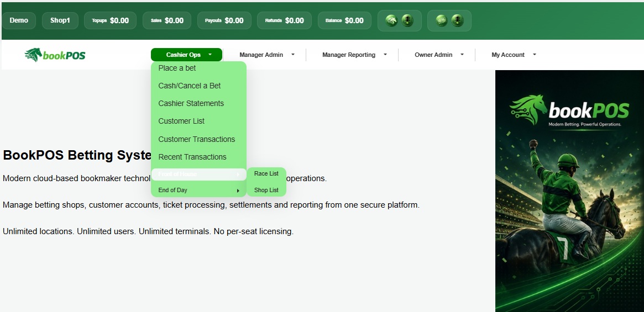Open Customer List
Screen dimensions: 644x312
point(181,121)
